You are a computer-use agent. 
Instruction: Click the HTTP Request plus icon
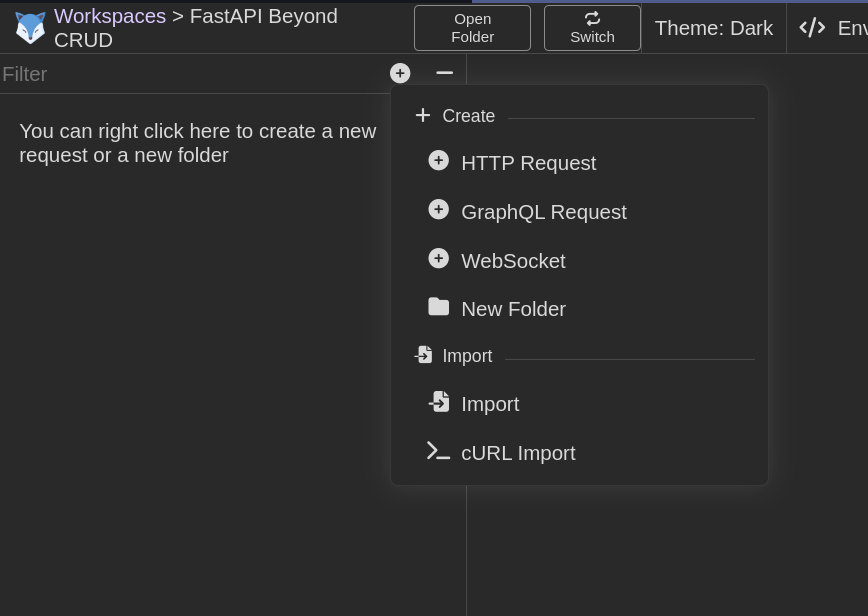coord(438,160)
